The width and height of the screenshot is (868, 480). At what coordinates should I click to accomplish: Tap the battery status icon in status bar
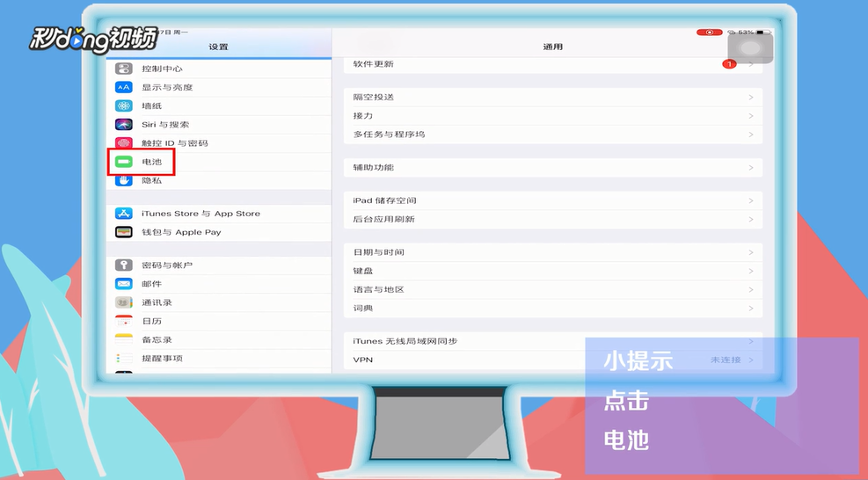(x=763, y=33)
